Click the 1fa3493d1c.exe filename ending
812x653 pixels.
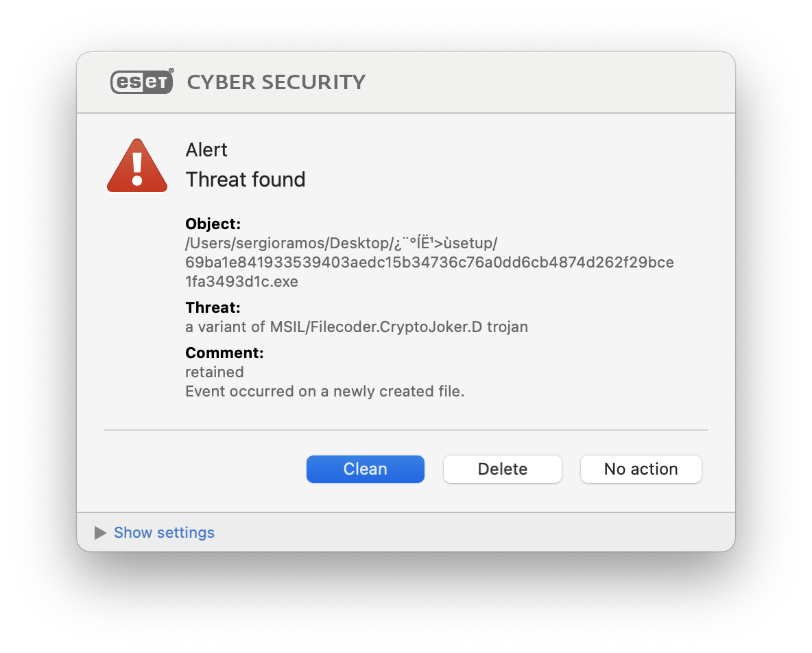(242, 282)
